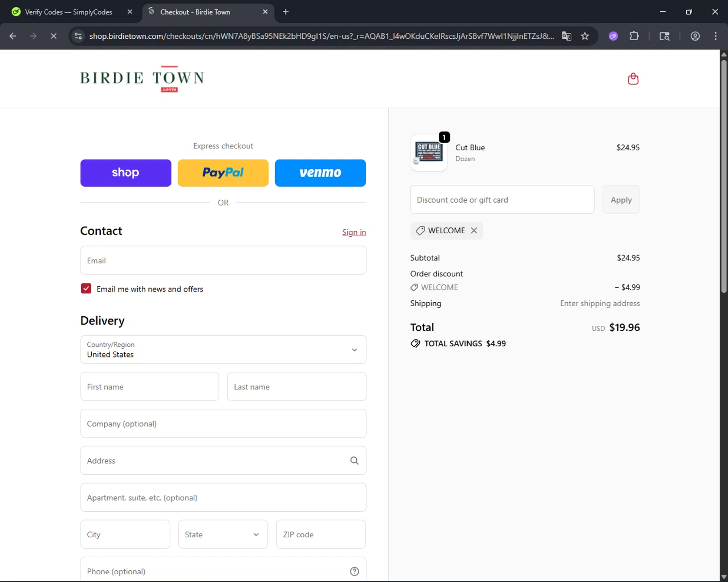Open the shopping bag cart icon
The image size is (728, 582).
[633, 79]
